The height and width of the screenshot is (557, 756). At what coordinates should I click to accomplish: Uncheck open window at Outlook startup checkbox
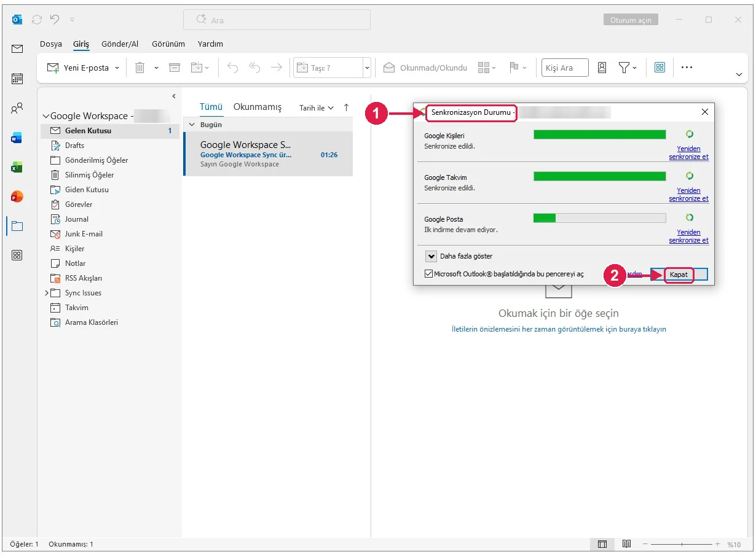[x=428, y=274]
